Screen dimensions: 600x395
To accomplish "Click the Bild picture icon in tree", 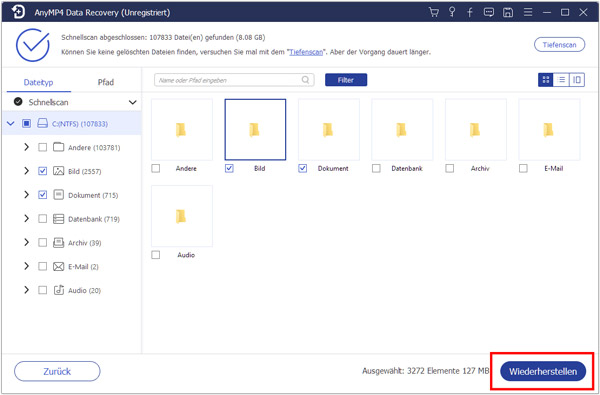I will click(58, 171).
